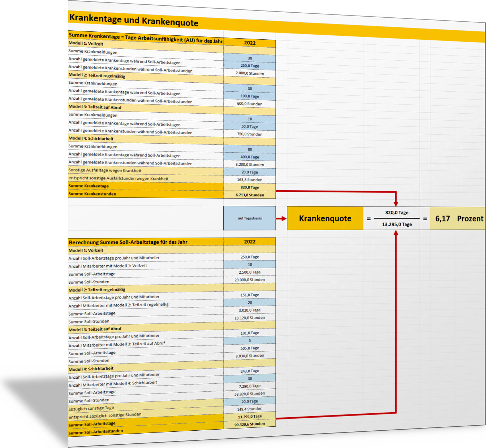Select the '163,8 Stunden' cell
Viewport: 486px width, 448px height.
coord(250,180)
